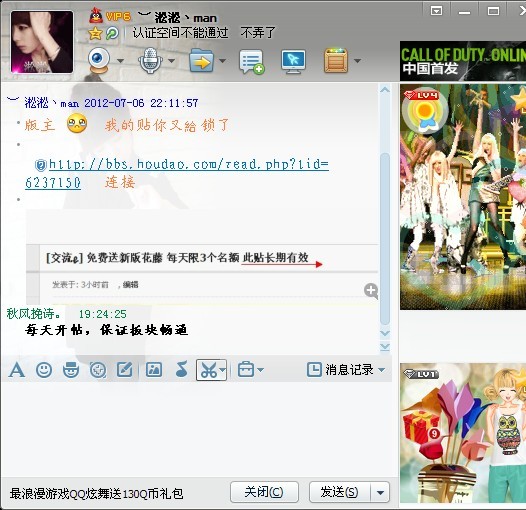Click the 2012-07-06 22:11:57 message timestamp

click(141, 103)
